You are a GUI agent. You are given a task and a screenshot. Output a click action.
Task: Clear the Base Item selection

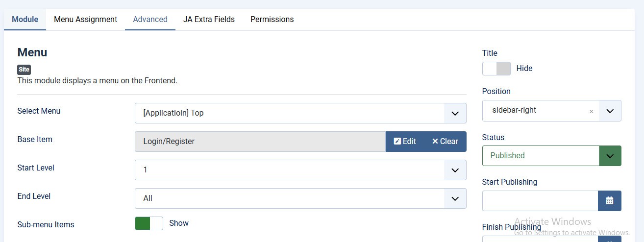(x=445, y=141)
